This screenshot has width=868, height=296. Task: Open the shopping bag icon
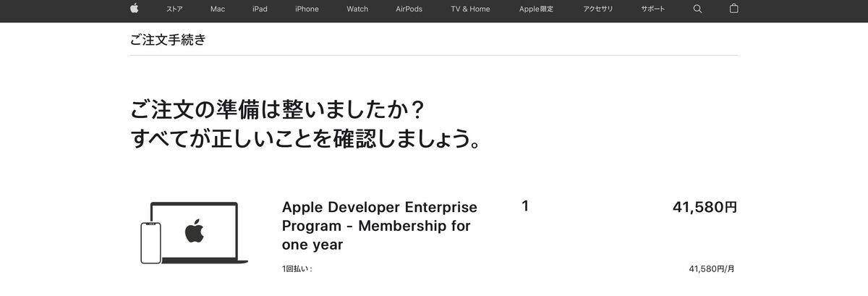[733, 9]
